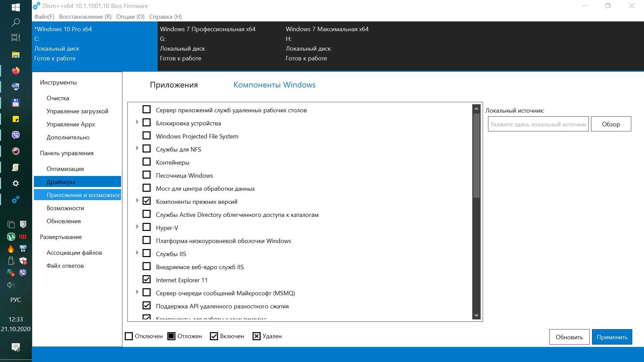Click the Применить button
Viewport: 644px width, 362px height.
(x=612, y=337)
